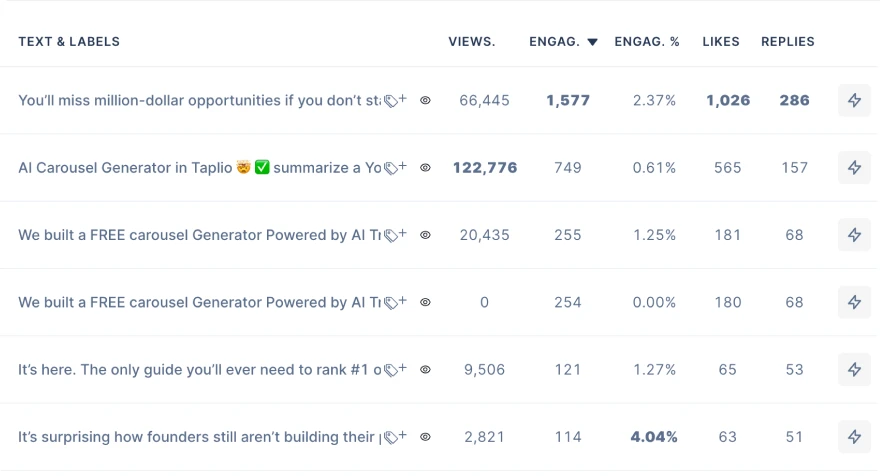Click eye icon on zero views row
The width and height of the screenshot is (880, 476).
425,303
